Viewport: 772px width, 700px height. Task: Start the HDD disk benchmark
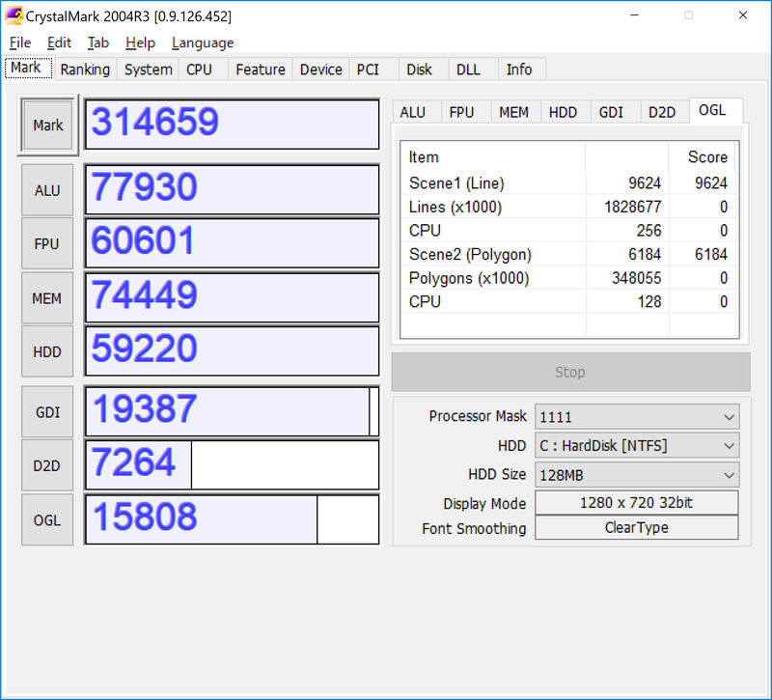pos(46,351)
